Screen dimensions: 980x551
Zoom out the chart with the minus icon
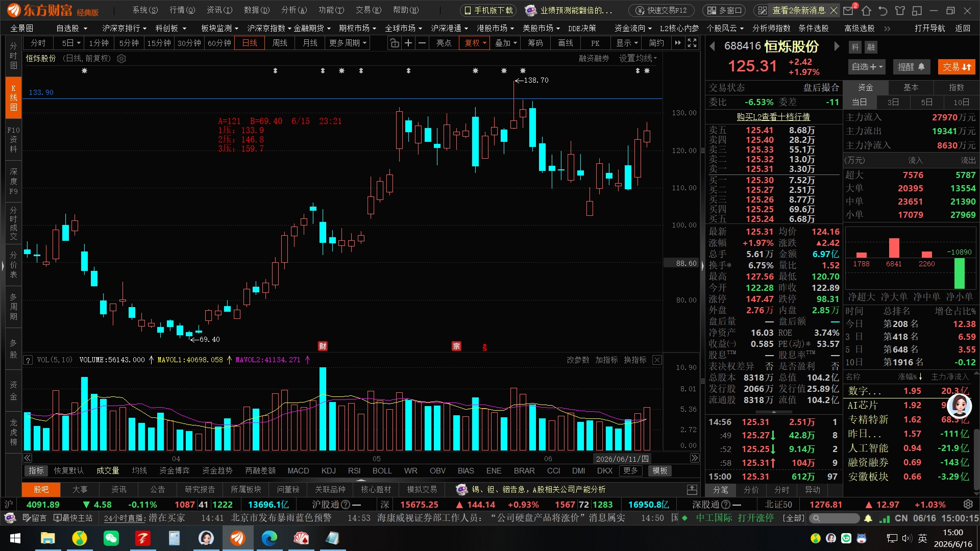(422, 43)
